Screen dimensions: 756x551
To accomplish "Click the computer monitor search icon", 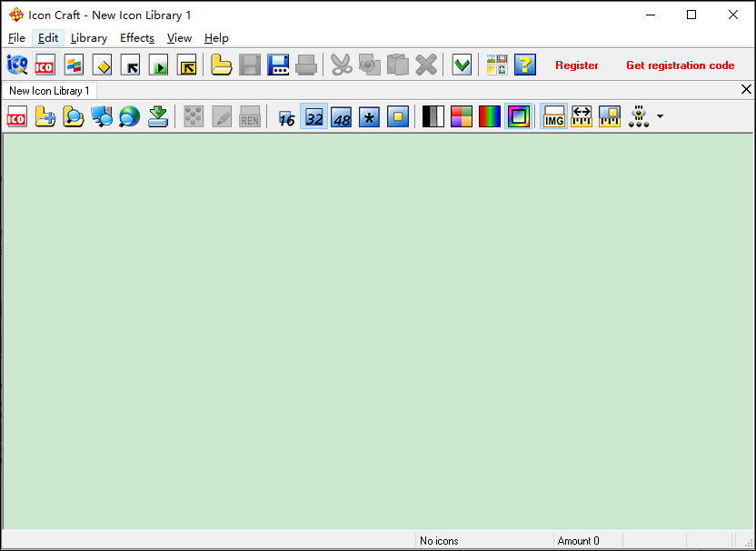I will (x=102, y=116).
